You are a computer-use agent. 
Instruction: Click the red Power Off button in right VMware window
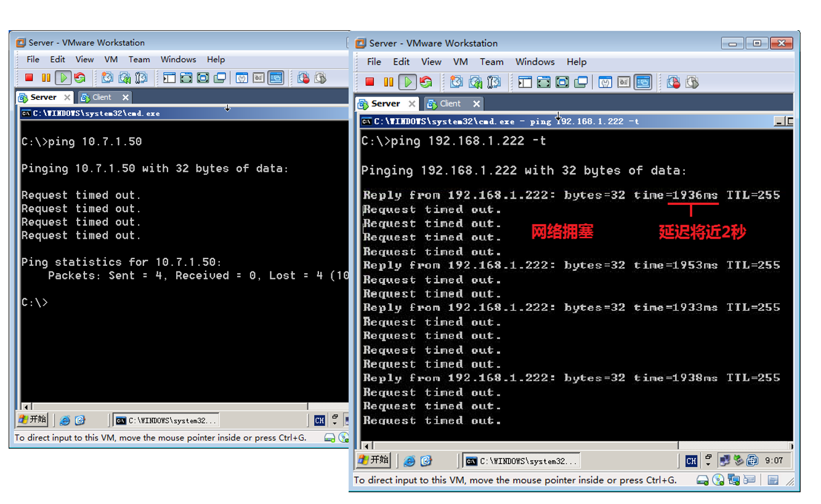(370, 82)
